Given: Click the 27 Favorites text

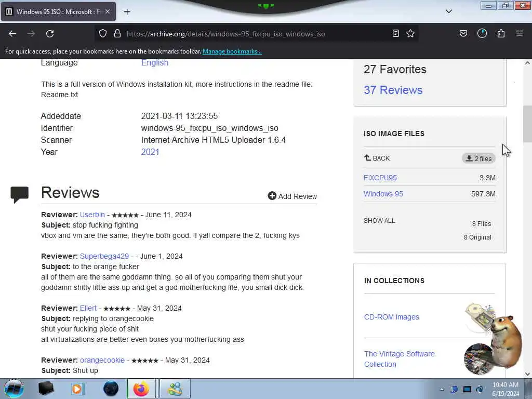Looking at the screenshot, I should coord(395,69).
